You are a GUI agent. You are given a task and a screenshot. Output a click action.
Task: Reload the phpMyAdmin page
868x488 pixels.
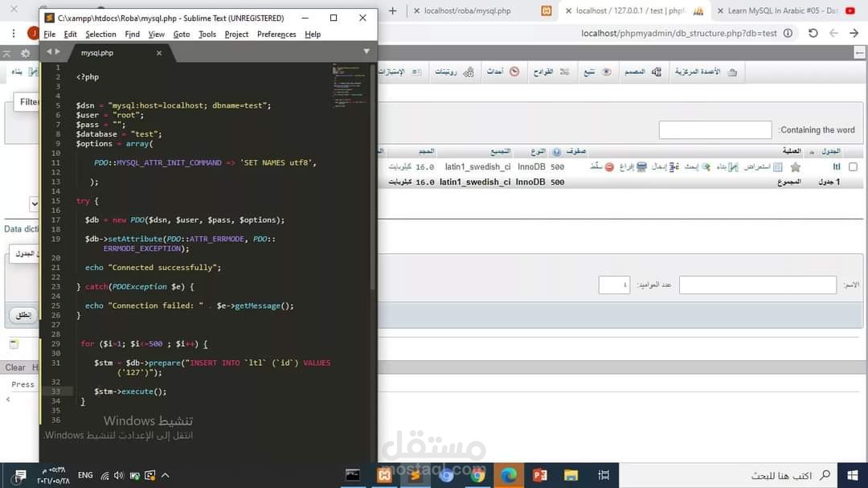point(813,33)
